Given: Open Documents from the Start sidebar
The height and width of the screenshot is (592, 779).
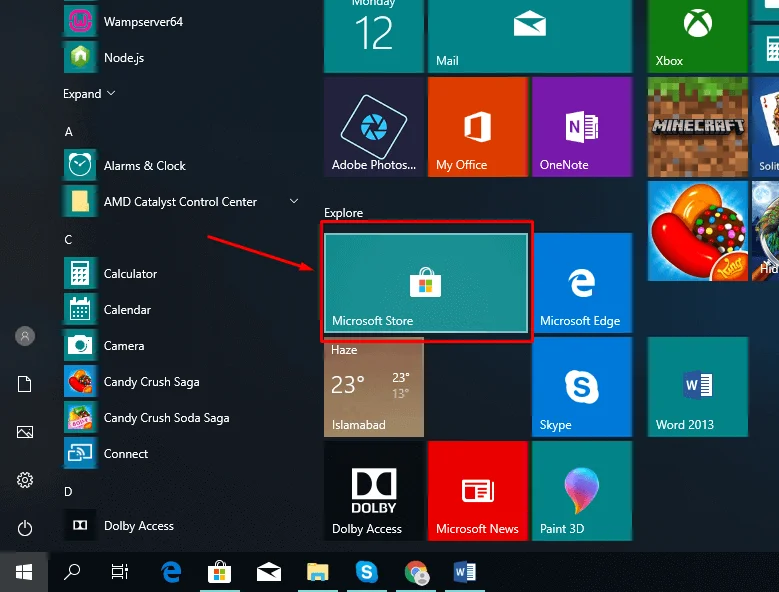Looking at the screenshot, I should [24, 384].
